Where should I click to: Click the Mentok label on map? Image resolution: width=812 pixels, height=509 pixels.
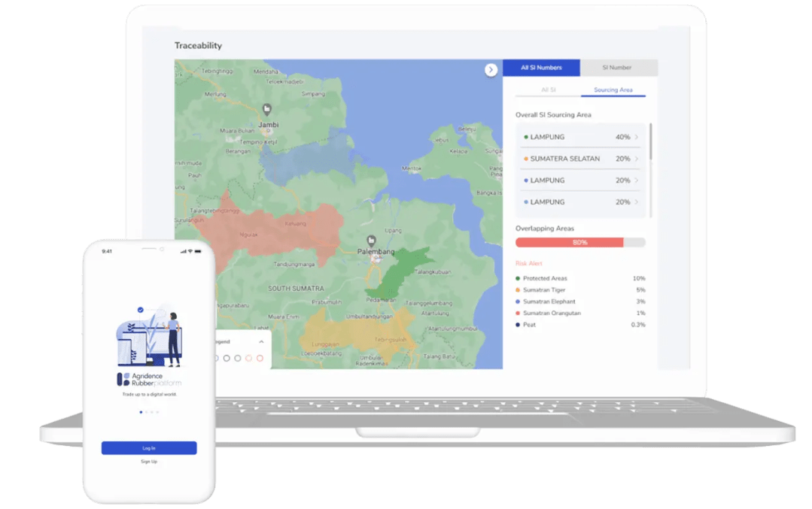coord(412,168)
